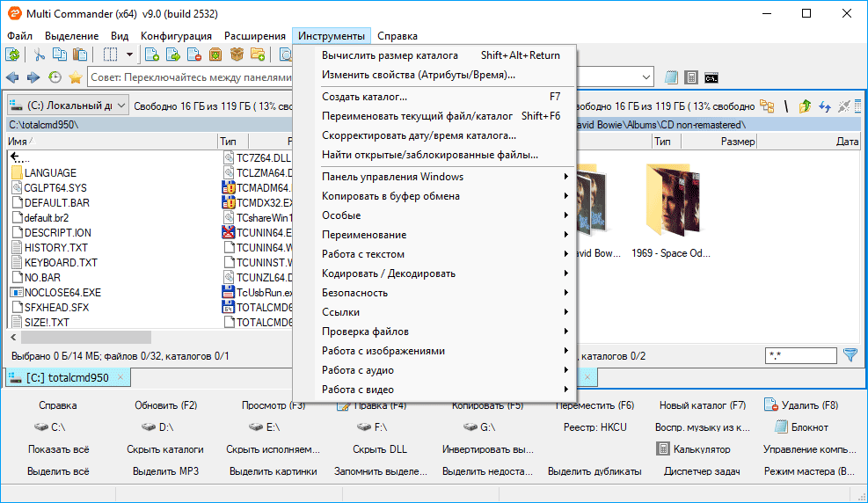Click the Paste clipboard icon

[x=80, y=55]
